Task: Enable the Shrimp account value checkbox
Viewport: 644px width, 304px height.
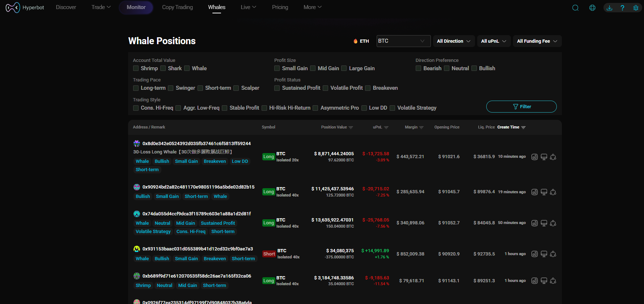Action: click(136, 68)
